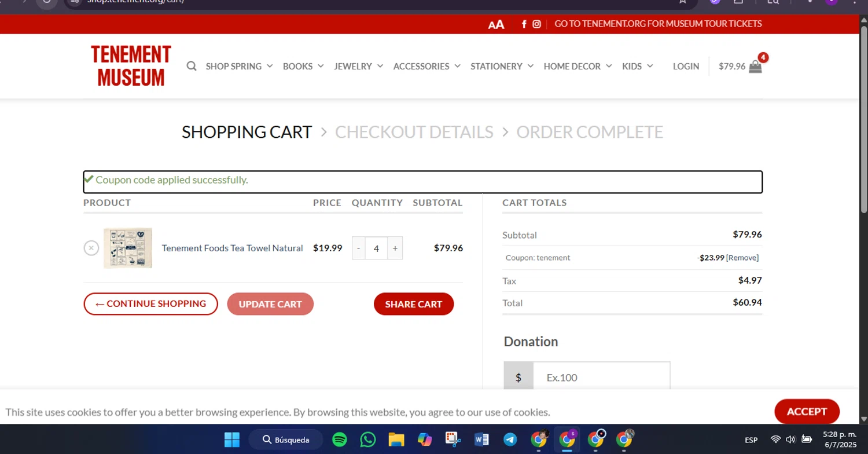
Task: Remove the tenement coupon via [Remove]
Action: [742, 258]
